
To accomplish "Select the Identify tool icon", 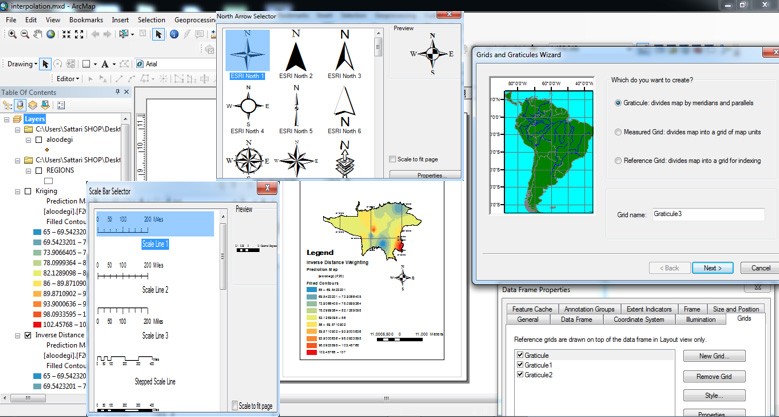I will click(x=174, y=35).
